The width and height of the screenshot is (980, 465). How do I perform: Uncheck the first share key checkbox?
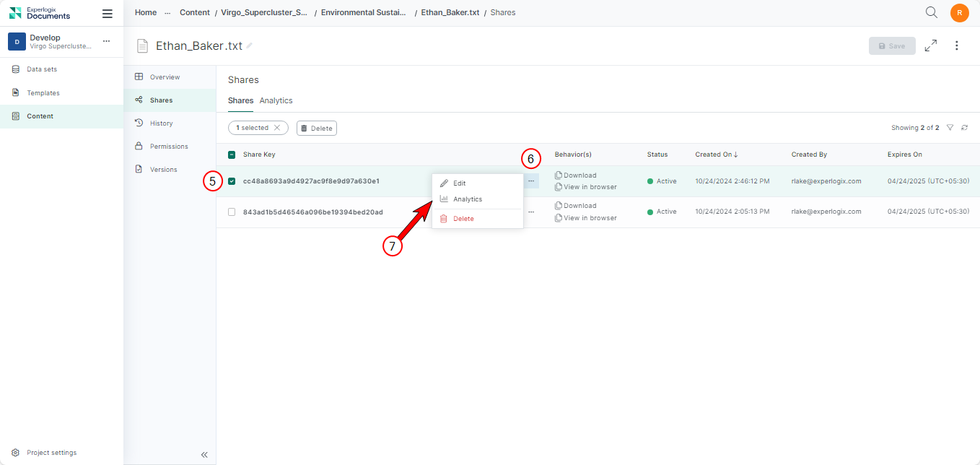click(x=232, y=181)
